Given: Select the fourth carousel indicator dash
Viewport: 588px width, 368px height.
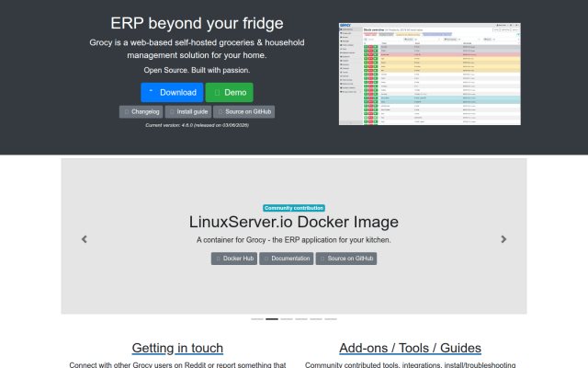Looking at the screenshot, I should click(x=301, y=319).
